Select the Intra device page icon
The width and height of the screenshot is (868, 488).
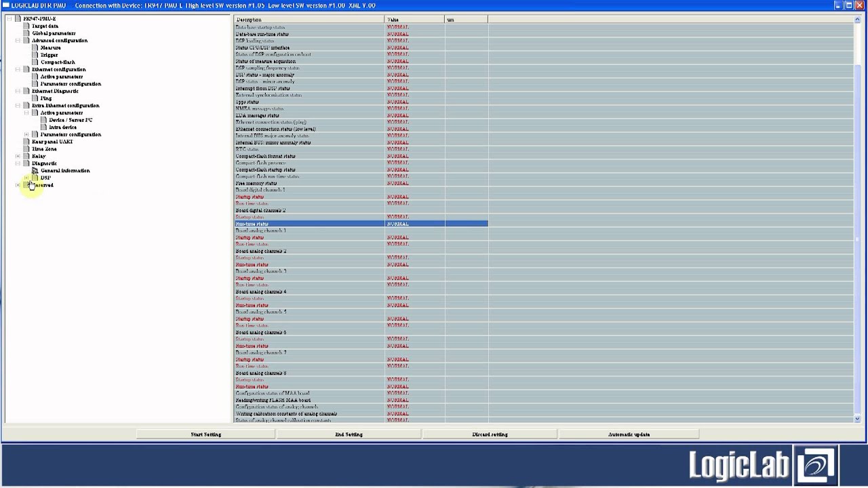click(44, 127)
